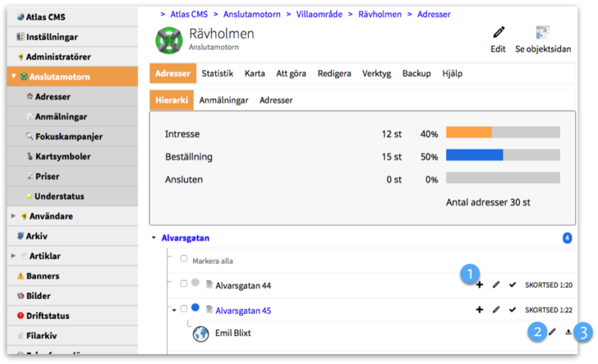Collapse the Alvarsgatan street group
Screen dimensions: 598x364
click(x=154, y=238)
